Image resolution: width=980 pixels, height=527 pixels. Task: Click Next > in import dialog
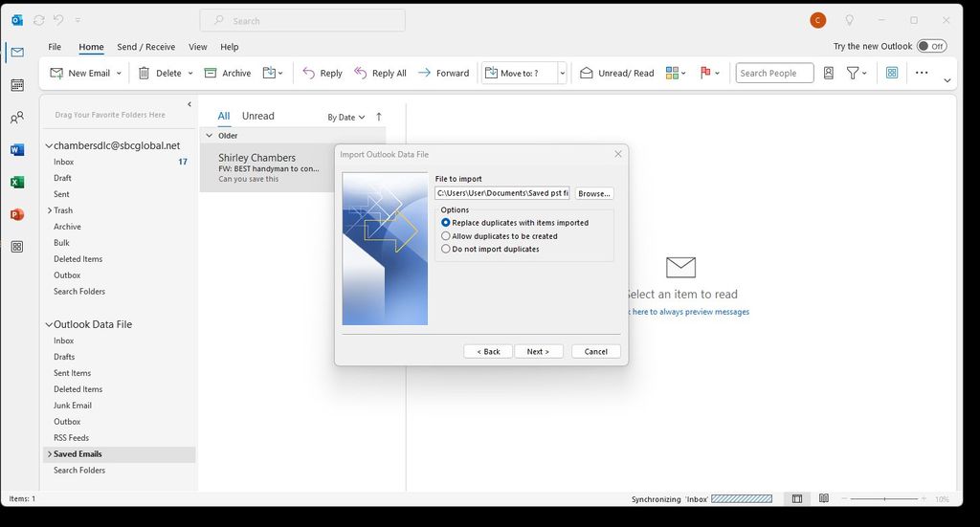pos(538,352)
